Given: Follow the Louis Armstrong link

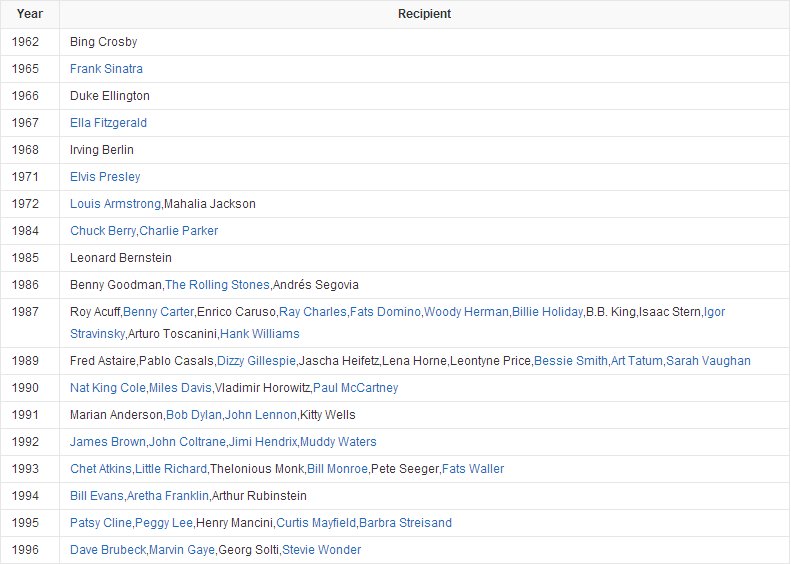Looking at the screenshot, I should tap(115, 204).
